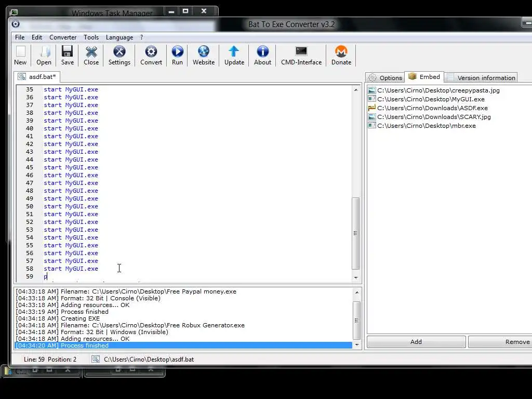Click the Add button under embed list
This screenshot has height=399, width=532.
click(x=416, y=342)
